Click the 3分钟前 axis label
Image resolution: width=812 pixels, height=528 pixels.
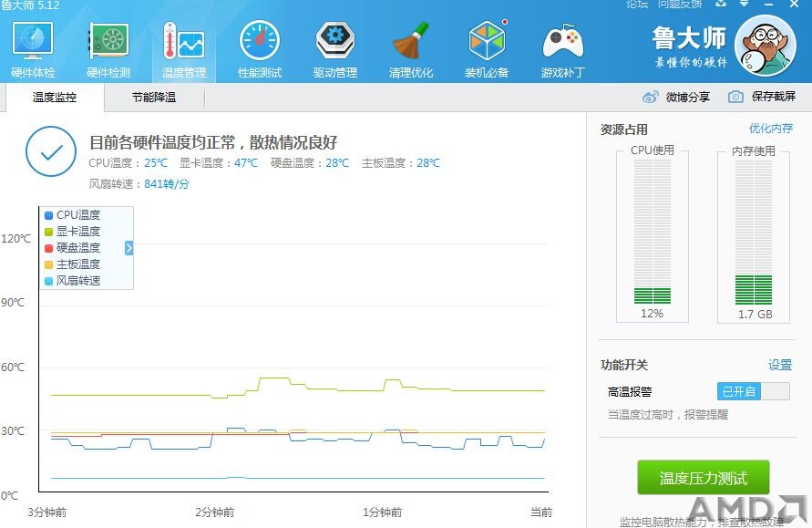(x=47, y=512)
